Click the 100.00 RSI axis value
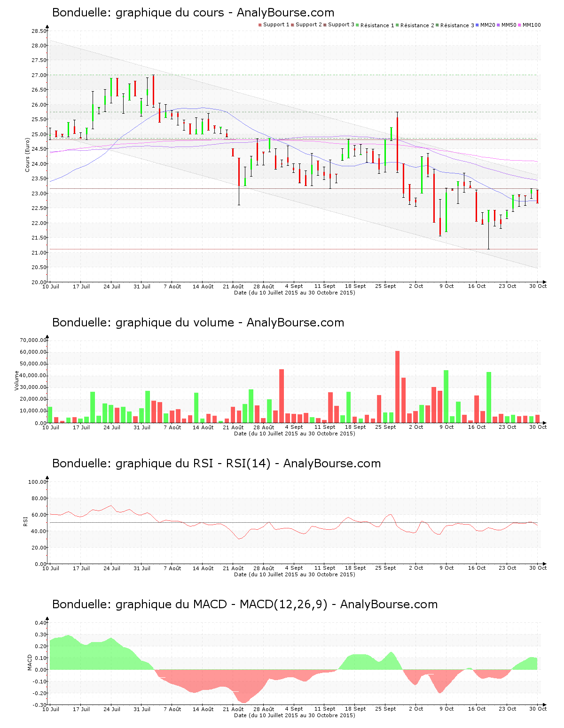 (38, 482)
